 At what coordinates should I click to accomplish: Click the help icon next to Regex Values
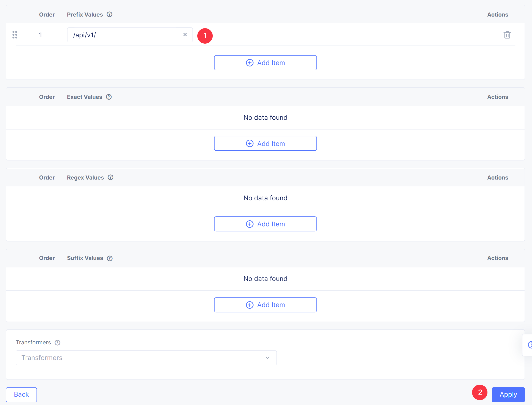(110, 177)
